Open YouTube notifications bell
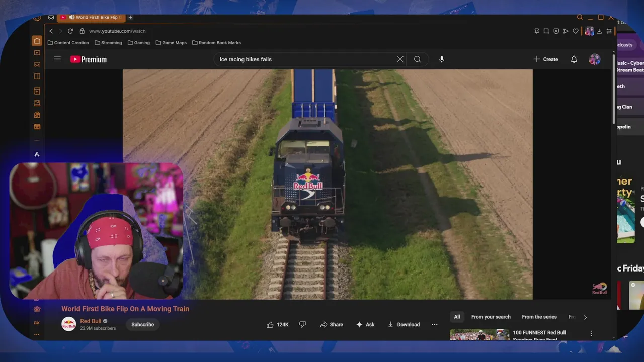Viewport: 644px width, 362px height. pos(574,59)
